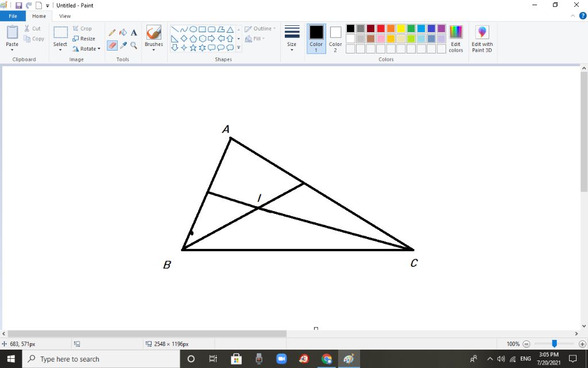Pick the yellow color swatch
Screen dimensions: 588x368
[401, 29]
